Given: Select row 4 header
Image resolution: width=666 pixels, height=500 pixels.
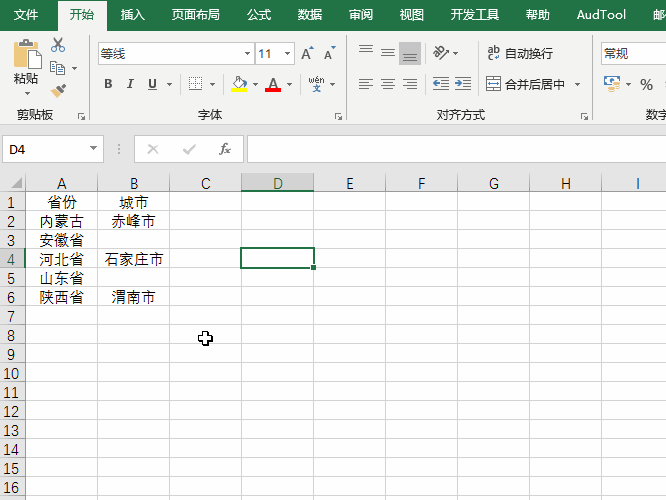Looking at the screenshot, I should point(12,259).
